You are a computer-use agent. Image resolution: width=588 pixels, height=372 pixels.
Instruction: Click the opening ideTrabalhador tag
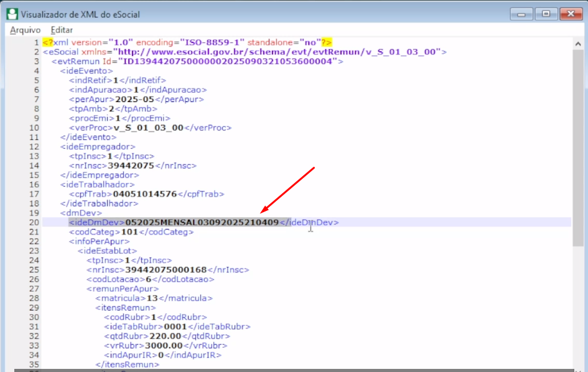coord(97,185)
